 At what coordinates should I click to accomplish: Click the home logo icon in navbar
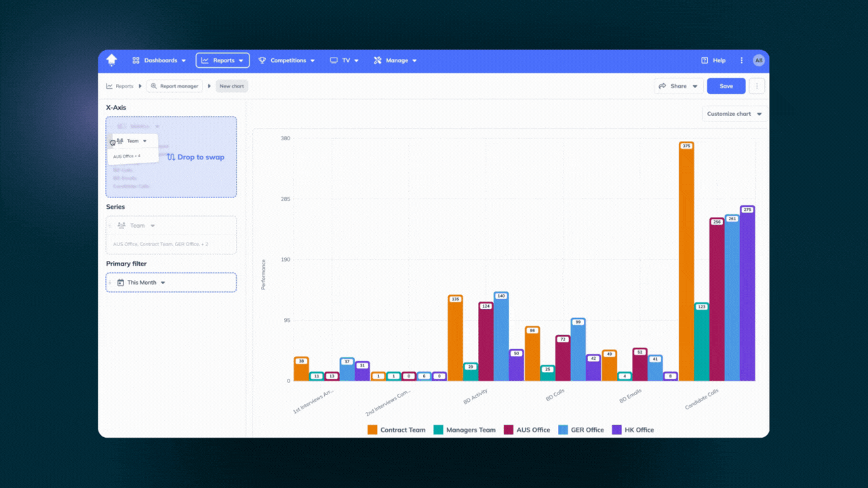[x=111, y=60]
